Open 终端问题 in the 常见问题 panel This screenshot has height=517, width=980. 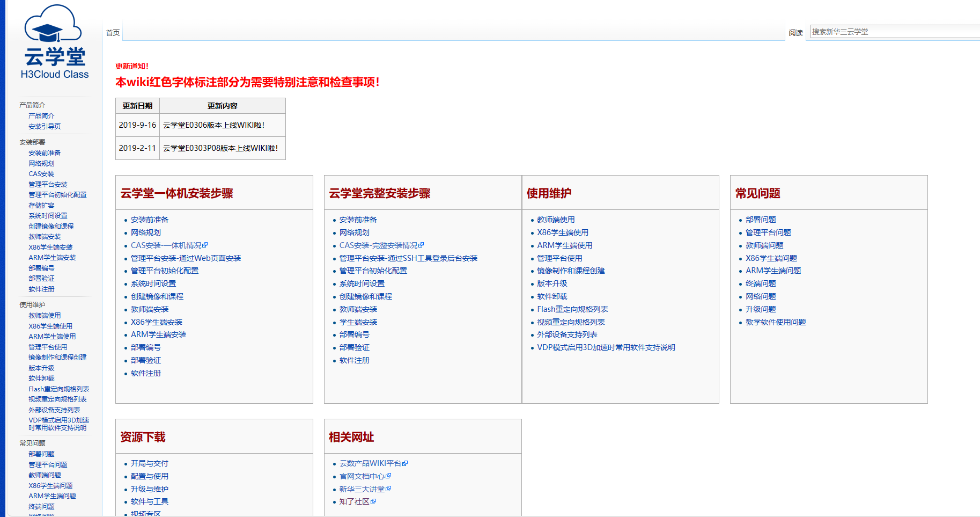pyautogui.click(x=761, y=283)
